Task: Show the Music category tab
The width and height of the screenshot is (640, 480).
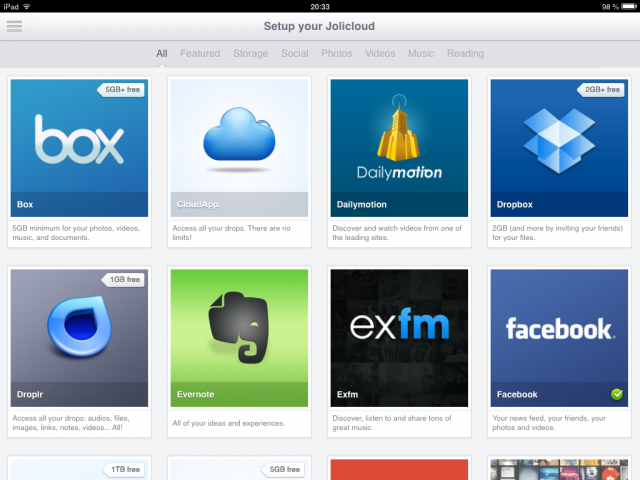Action: click(x=421, y=53)
